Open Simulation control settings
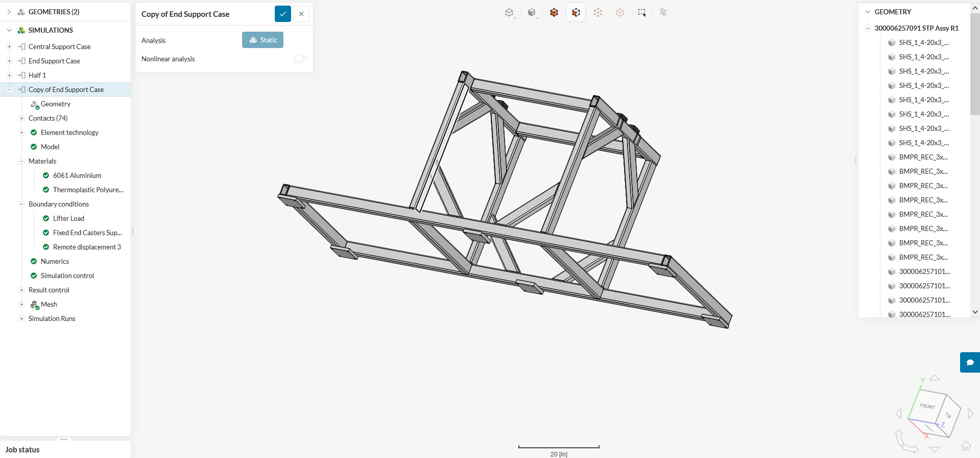980x458 pixels. click(67, 276)
